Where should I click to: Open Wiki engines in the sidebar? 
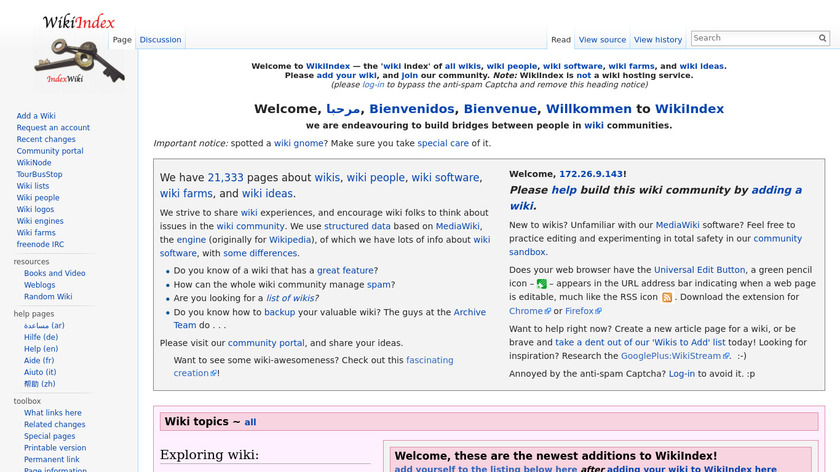pyautogui.click(x=40, y=221)
